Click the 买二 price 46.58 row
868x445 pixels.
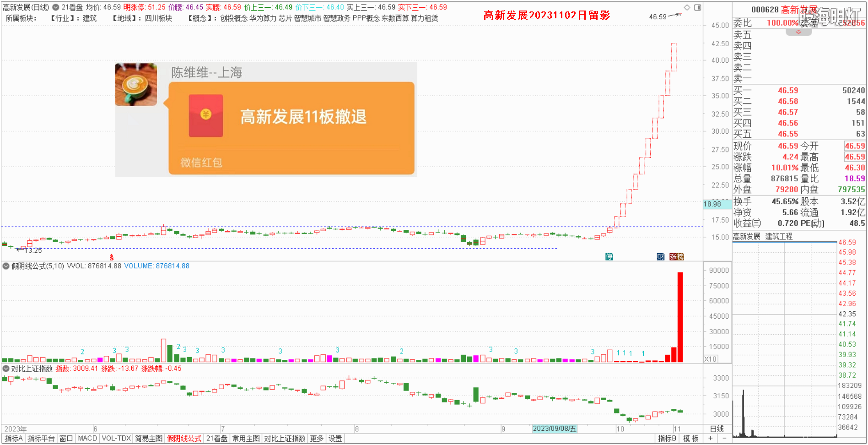(799, 101)
